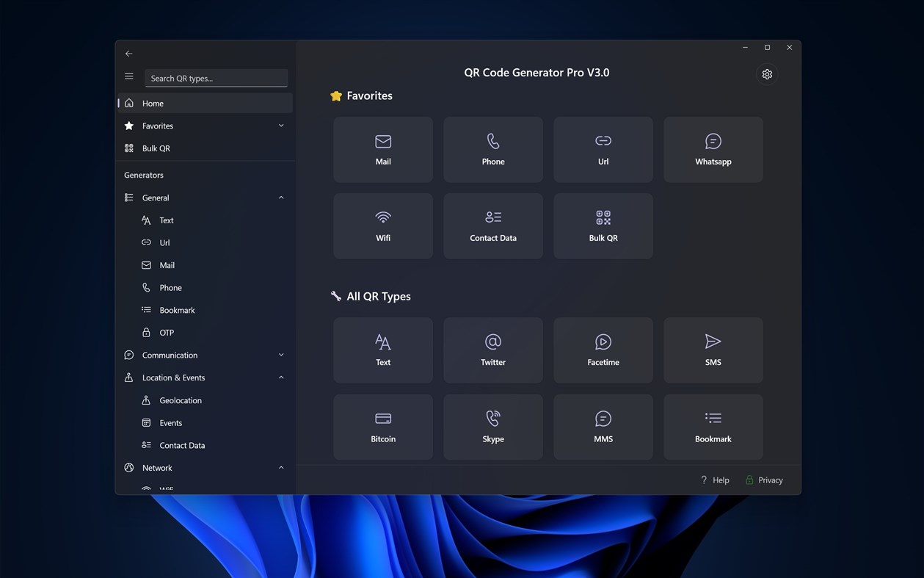Open the Twitter QR generator
Screen dimensions: 924x578
[x=492, y=350]
